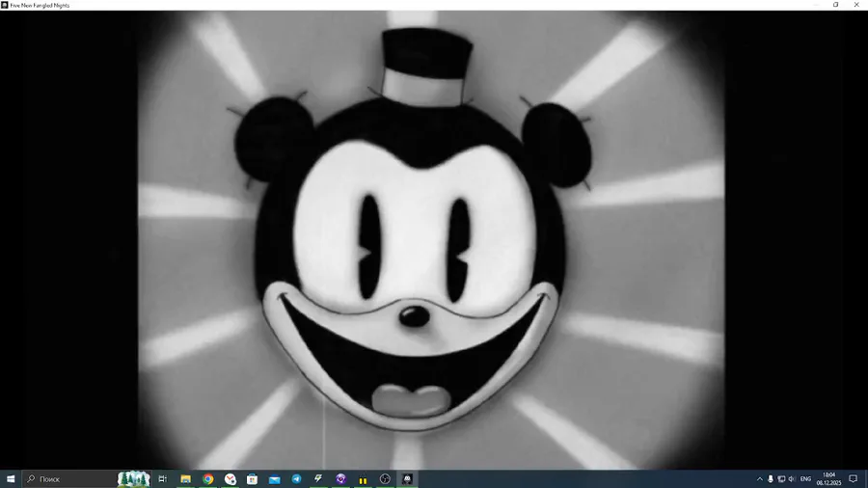Open the Mail app on the taskbar
Image resolution: width=868 pixels, height=488 pixels.
(275, 479)
